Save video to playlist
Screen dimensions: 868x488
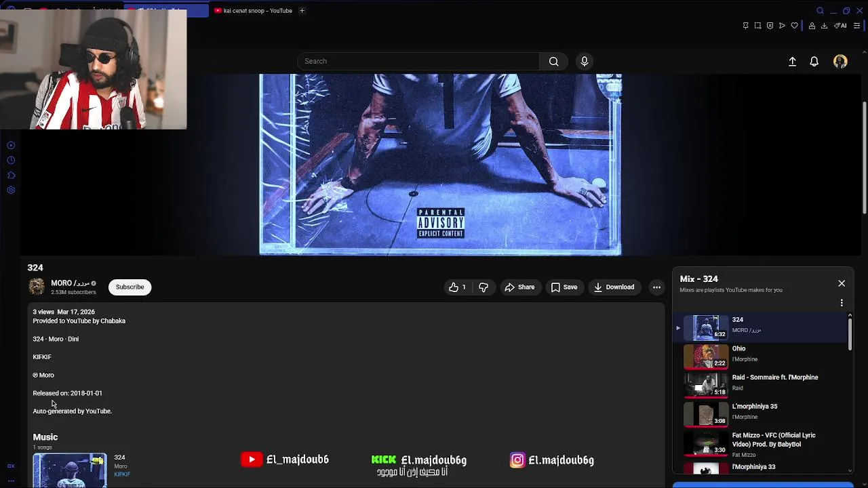pyautogui.click(x=564, y=287)
